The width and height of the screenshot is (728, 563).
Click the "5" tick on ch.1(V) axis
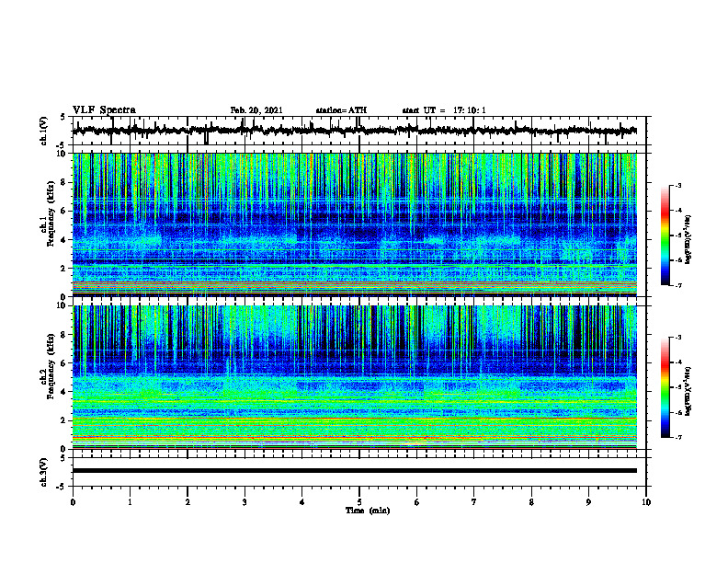[x=63, y=117]
